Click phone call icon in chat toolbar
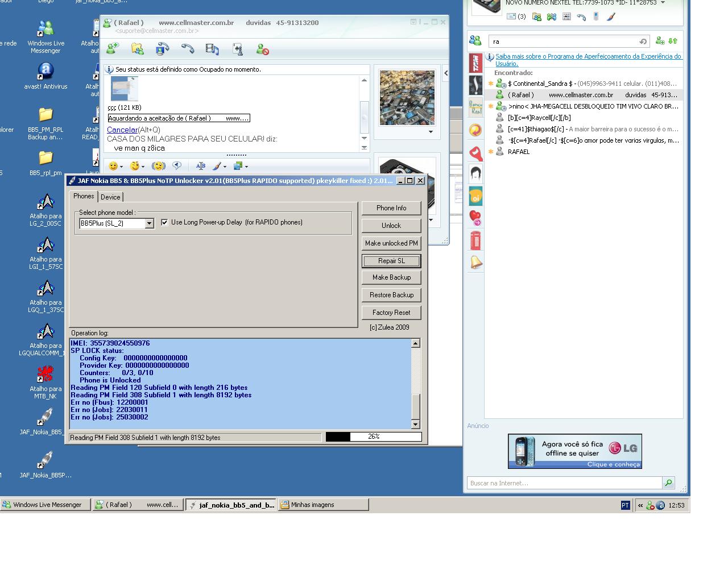The width and height of the screenshot is (728, 582). point(187,49)
